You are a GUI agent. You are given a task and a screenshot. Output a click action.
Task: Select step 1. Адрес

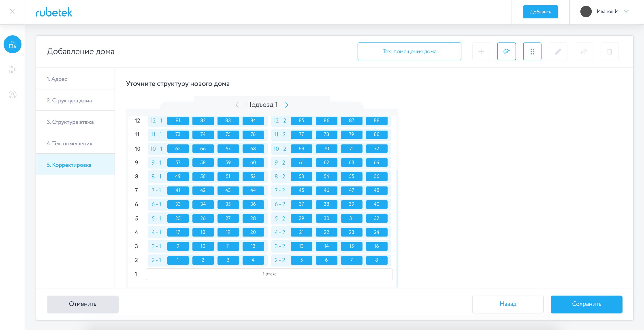tap(75, 79)
